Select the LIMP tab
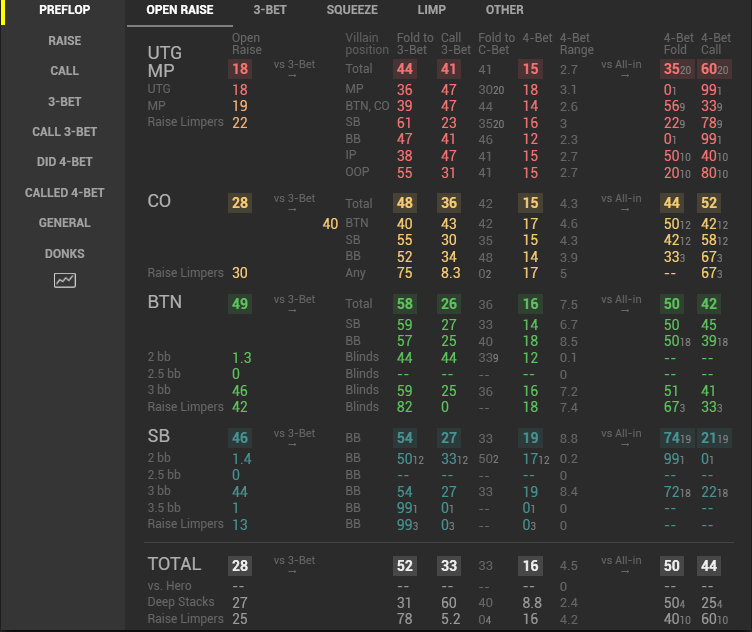The width and height of the screenshot is (752, 632). (431, 10)
